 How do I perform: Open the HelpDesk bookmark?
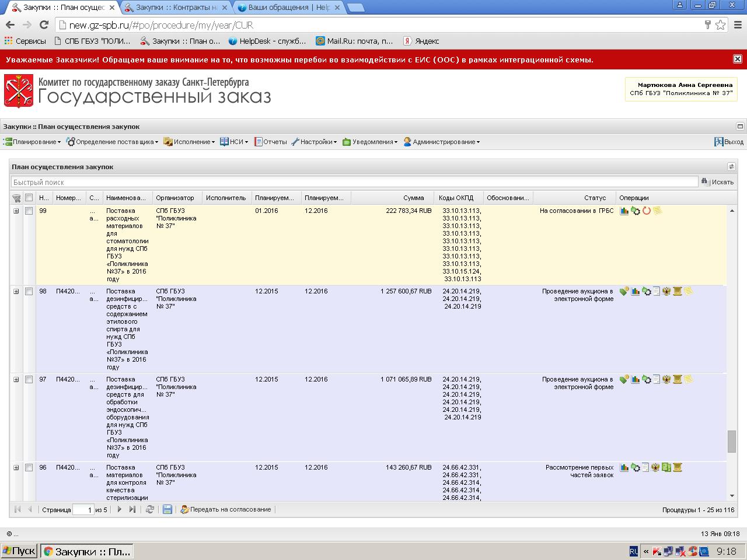coord(267,41)
